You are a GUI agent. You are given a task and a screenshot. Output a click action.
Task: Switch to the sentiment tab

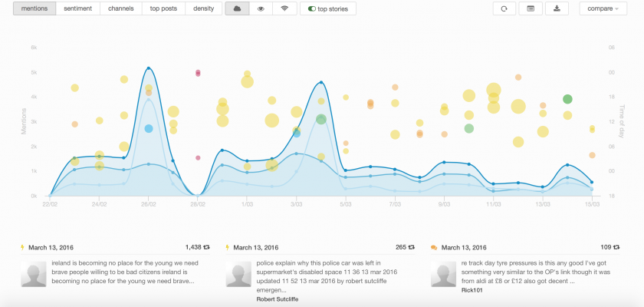point(78,8)
